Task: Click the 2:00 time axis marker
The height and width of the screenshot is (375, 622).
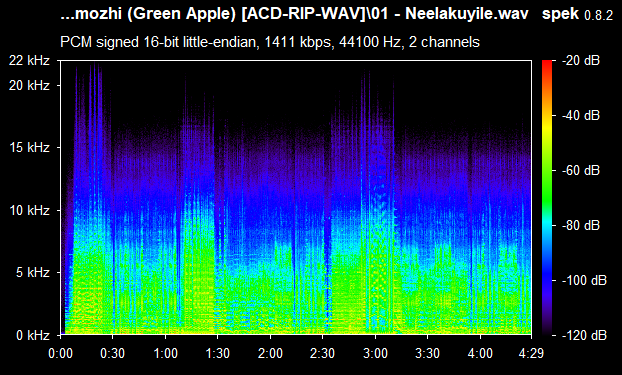Action: [270, 353]
